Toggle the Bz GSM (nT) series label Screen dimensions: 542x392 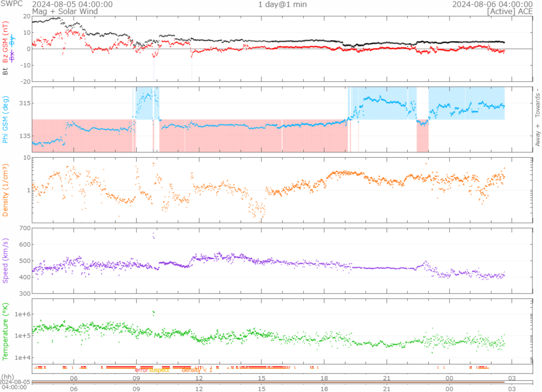5,42
